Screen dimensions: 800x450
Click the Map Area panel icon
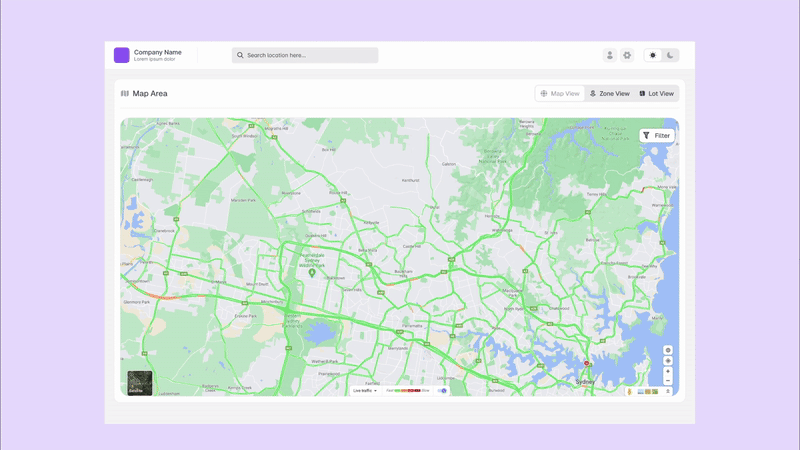click(124, 93)
